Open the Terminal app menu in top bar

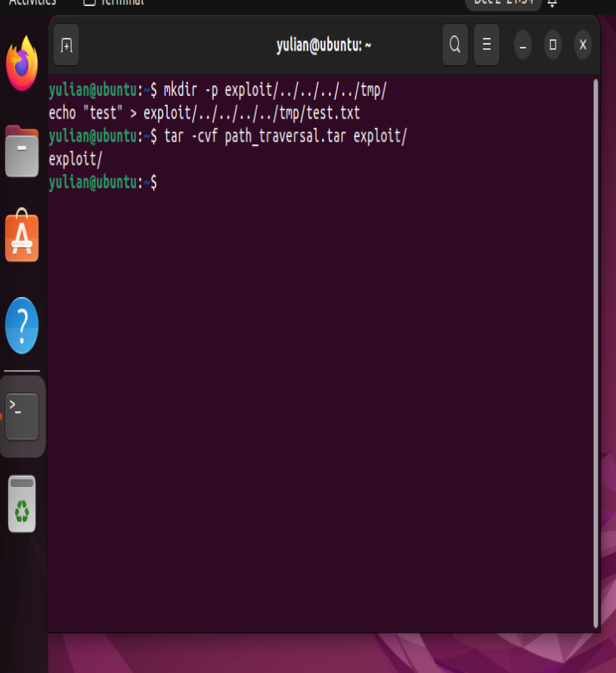115,2
